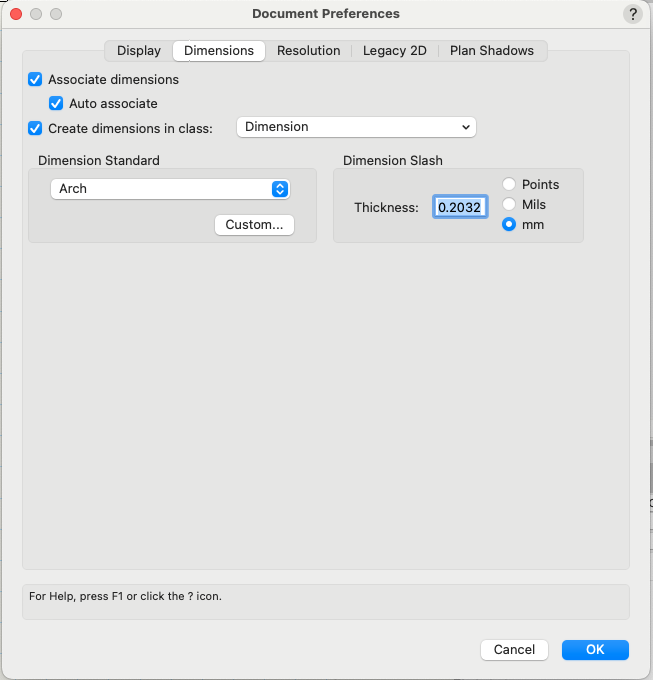Select the Points radio button
653x680 pixels.
point(509,185)
